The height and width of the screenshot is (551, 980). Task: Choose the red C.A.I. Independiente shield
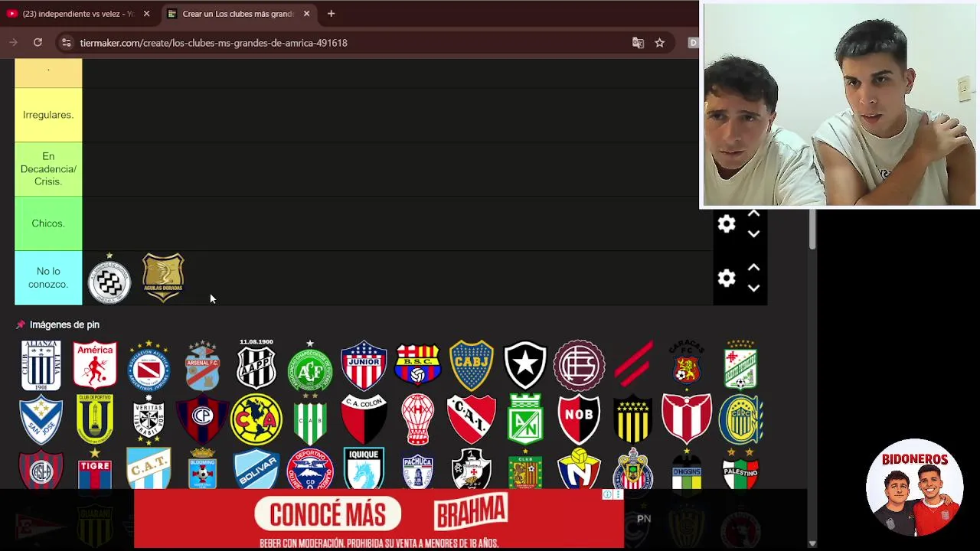coord(472,419)
